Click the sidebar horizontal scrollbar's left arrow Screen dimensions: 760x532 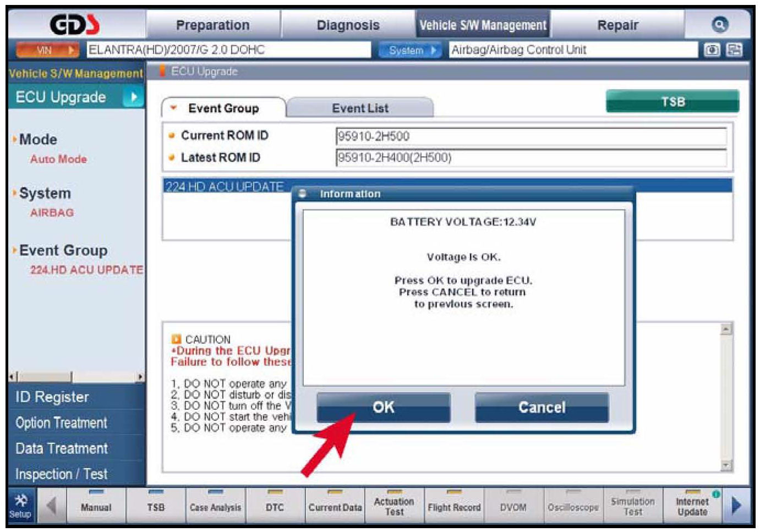pos(13,377)
